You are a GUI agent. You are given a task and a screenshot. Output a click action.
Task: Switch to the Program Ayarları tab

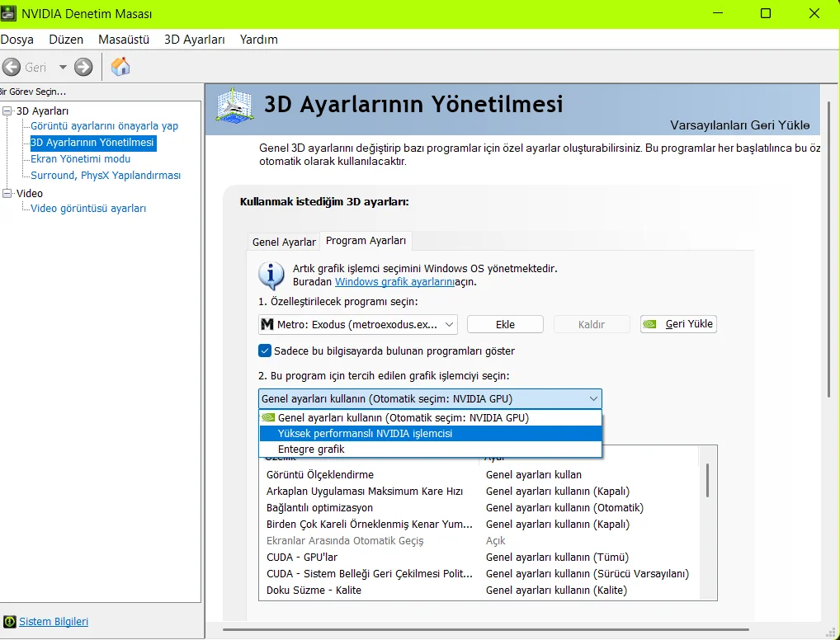(x=366, y=241)
